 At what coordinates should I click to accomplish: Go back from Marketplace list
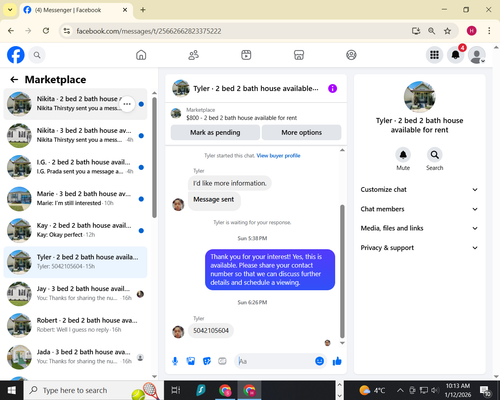click(14, 80)
